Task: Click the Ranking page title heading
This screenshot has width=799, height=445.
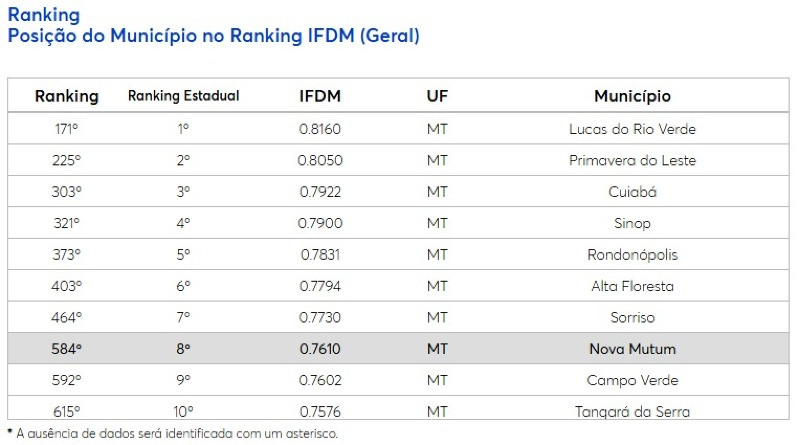Action: pos(44,15)
